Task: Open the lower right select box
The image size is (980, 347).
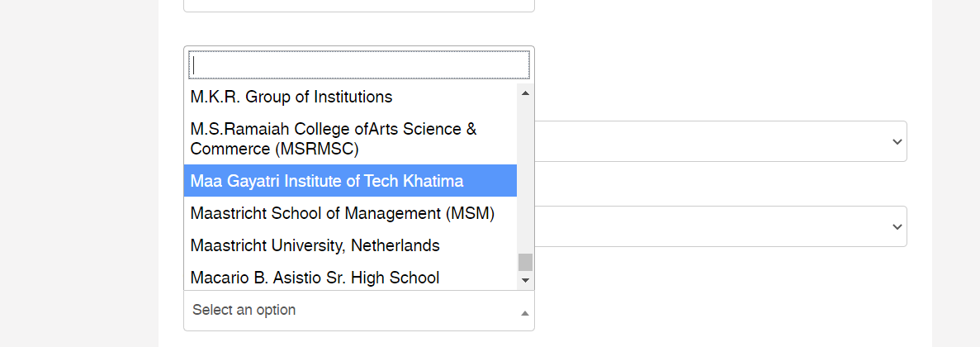Action: [720, 226]
